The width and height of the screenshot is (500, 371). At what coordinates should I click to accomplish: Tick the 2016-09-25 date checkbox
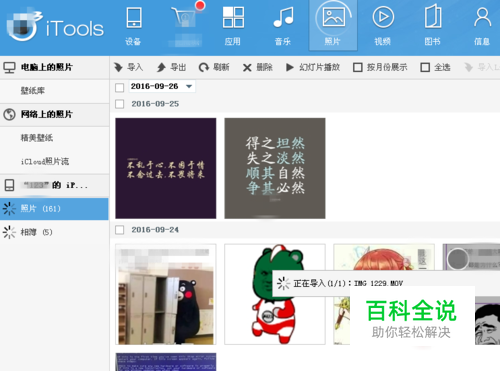pyautogui.click(x=119, y=104)
